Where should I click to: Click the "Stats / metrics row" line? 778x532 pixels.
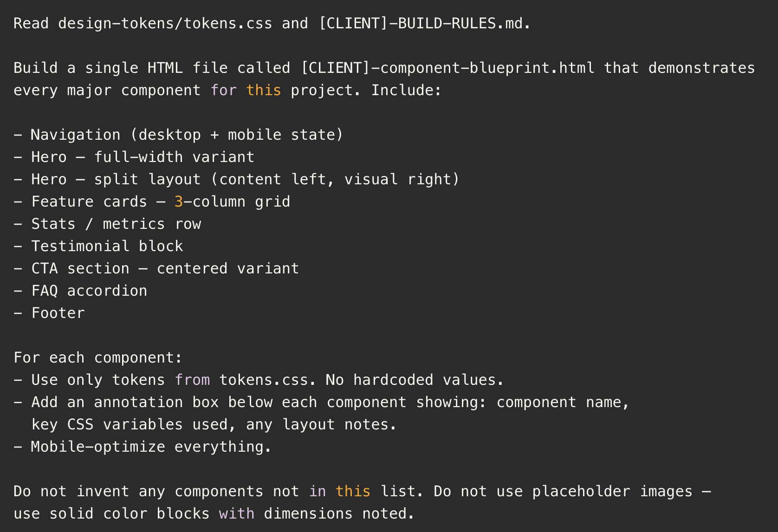tap(116, 224)
